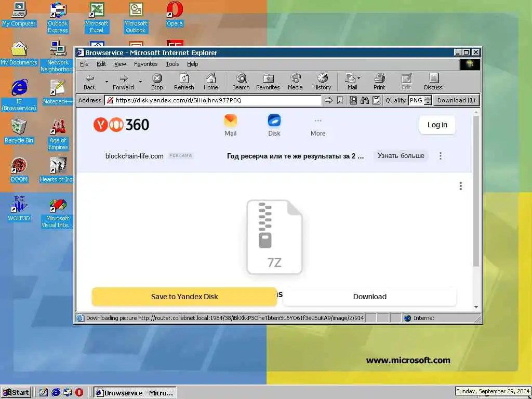Viewport: 532px width, 399px height.
Task: Show the History pane
Action: [x=322, y=82]
